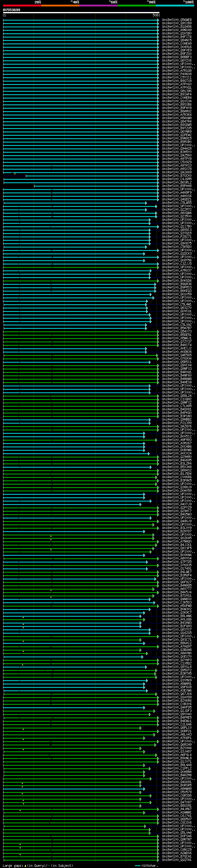Select hit label UniRef100_B9SXB6

coord(177,104)
